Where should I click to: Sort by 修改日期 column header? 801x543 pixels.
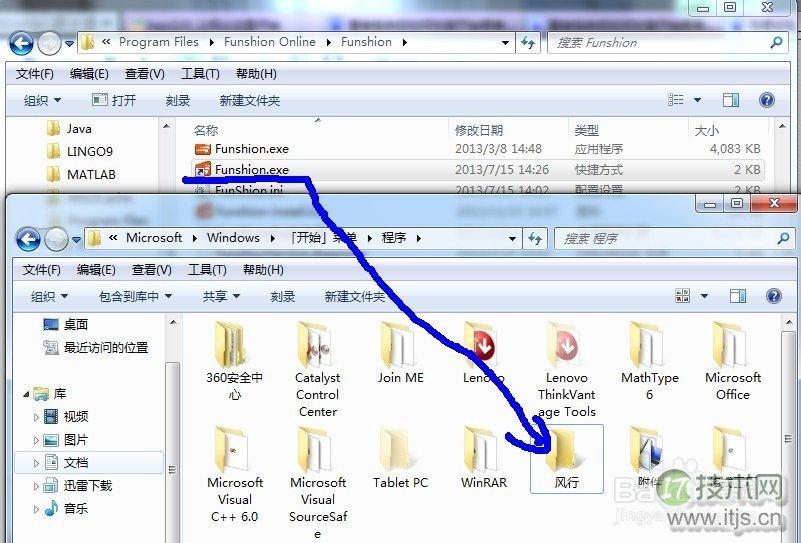[x=479, y=130]
